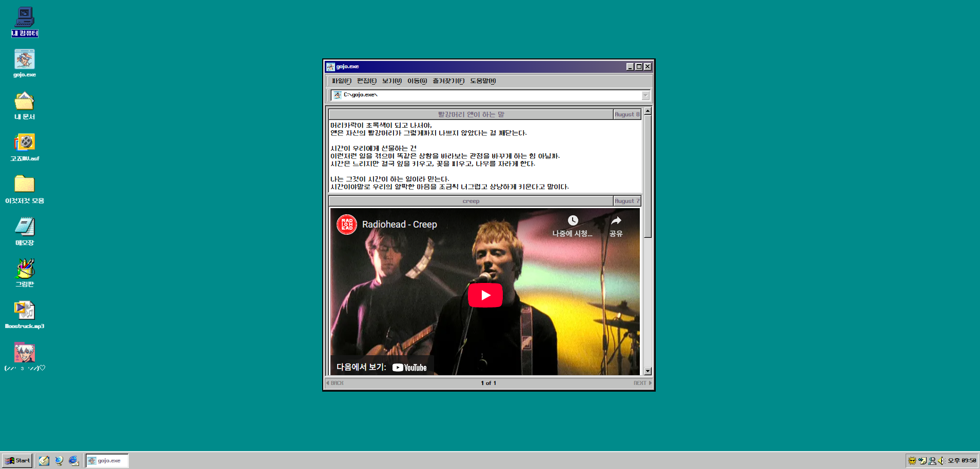
Task: Open the 이것저것 모음 folder icon
Action: point(25,190)
